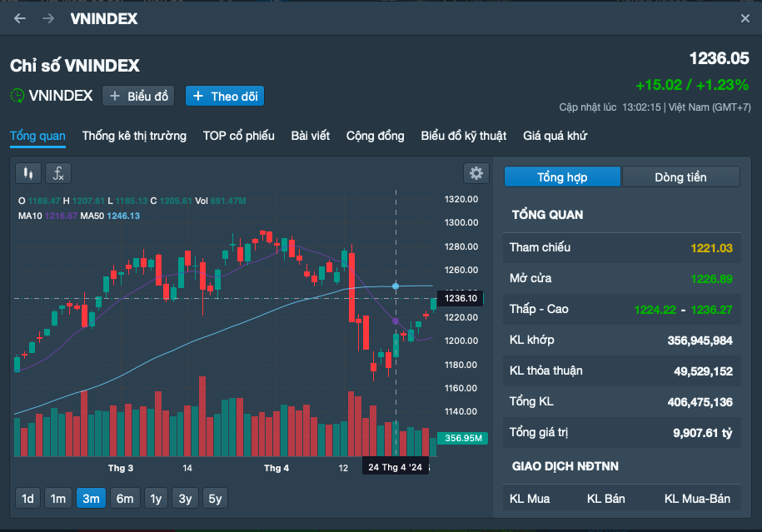Click the MA10 purple marker dot
This screenshot has height=532, width=762.
tap(396, 321)
